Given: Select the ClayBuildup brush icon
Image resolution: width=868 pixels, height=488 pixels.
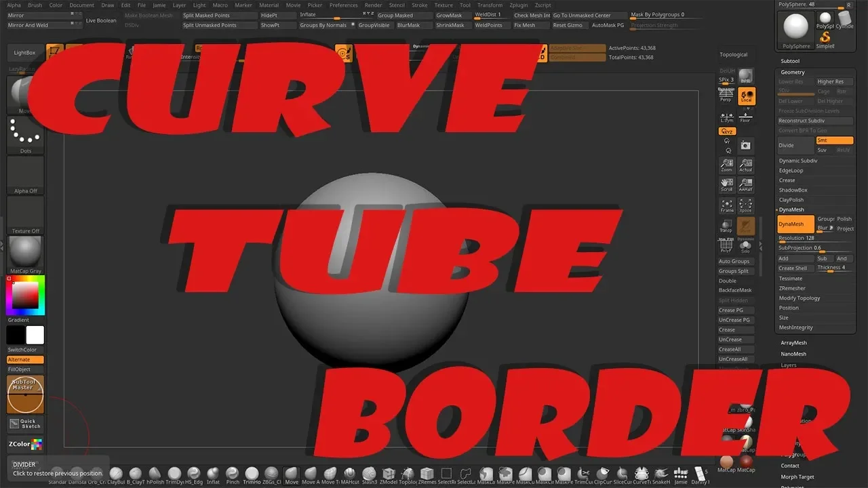Looking at the screenshot, I should point(116,476).
